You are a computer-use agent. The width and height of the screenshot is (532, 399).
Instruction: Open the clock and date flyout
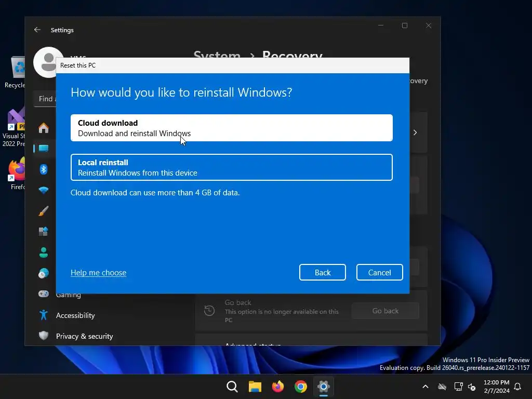click(x=496, y=387)
